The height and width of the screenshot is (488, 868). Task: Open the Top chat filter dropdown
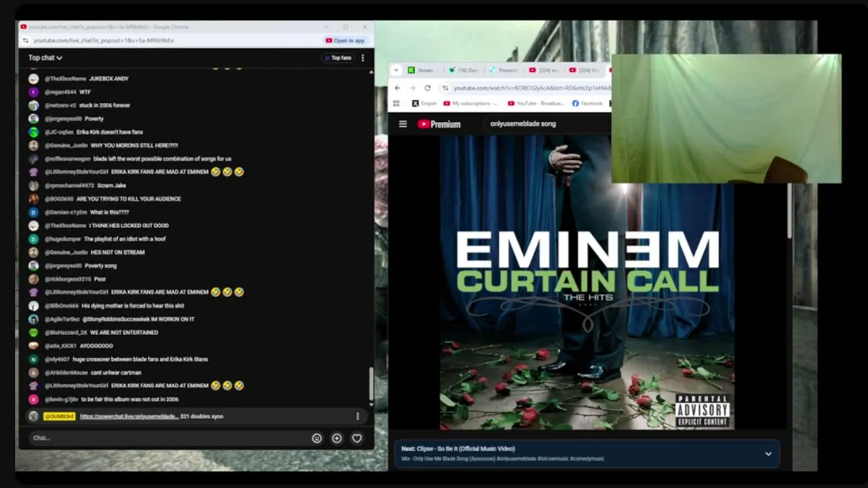(x=45, y=58)
